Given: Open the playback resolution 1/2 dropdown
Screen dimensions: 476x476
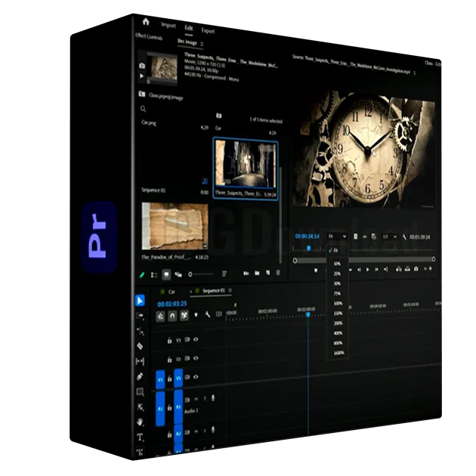Looking at the screenshot, I should click(389, 236).
